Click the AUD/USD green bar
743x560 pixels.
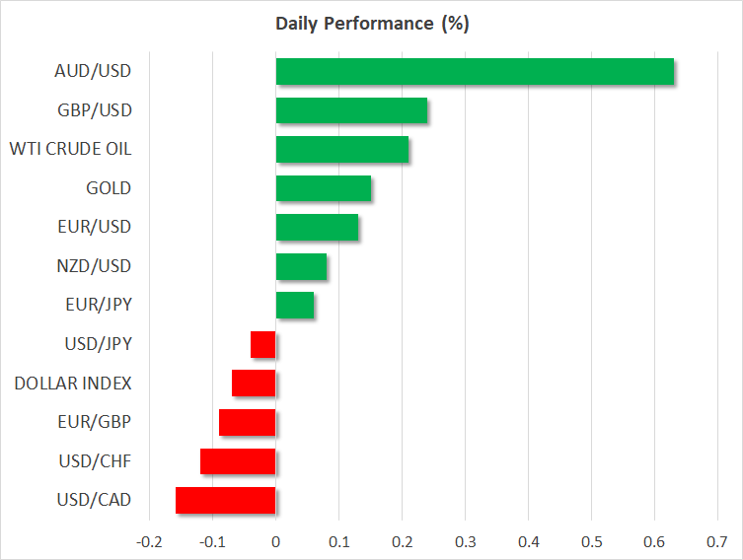[x=475, y=72]
